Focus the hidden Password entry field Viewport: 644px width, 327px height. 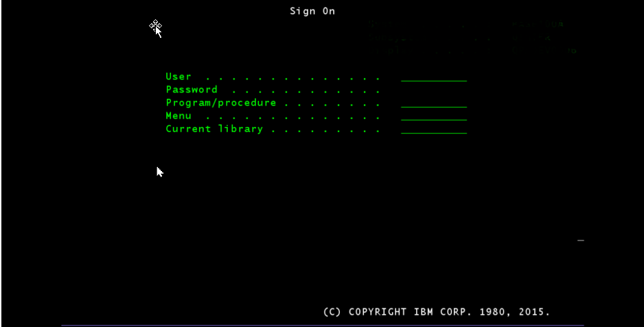pyautogui.click(x=433, y=90)
